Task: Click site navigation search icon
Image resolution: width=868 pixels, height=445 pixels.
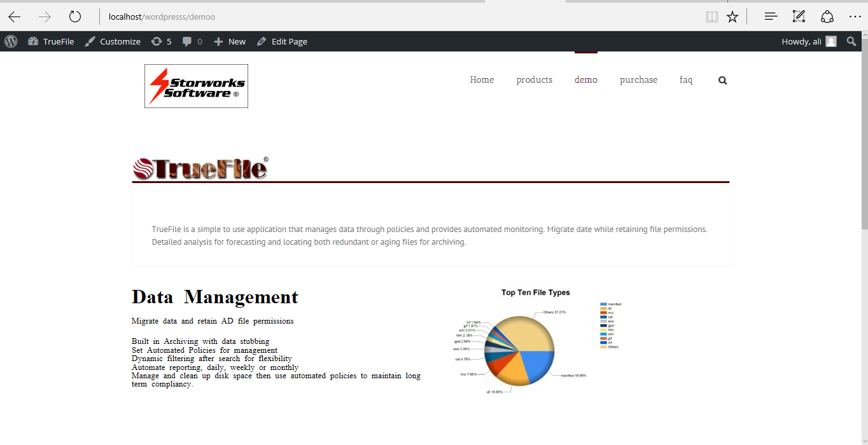Action: pyautogui.click(x=722, y=81)
